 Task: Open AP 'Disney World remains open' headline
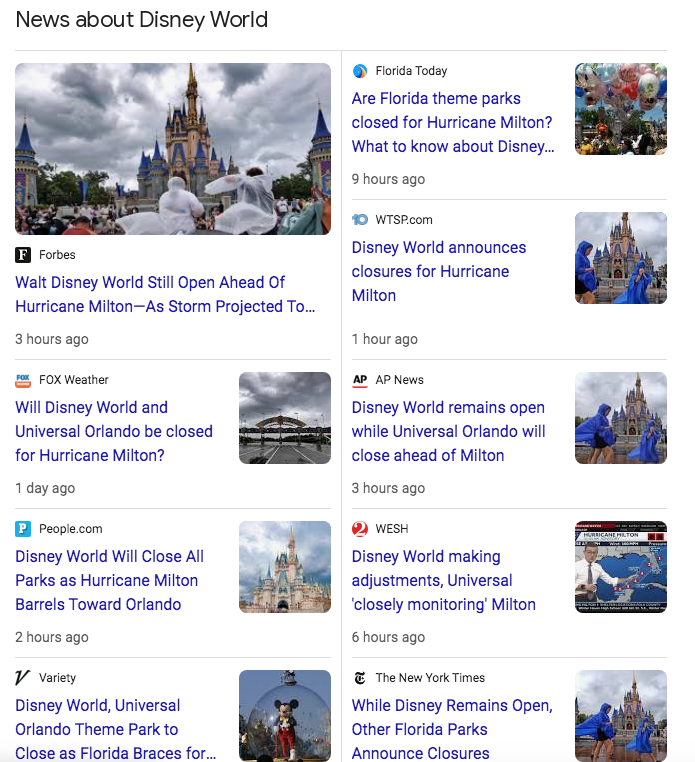click(x=449, y=432)
